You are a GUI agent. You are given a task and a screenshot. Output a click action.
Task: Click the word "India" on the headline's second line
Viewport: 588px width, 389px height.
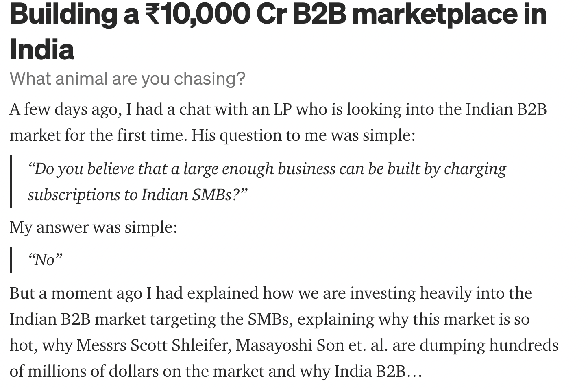[42, 50]
